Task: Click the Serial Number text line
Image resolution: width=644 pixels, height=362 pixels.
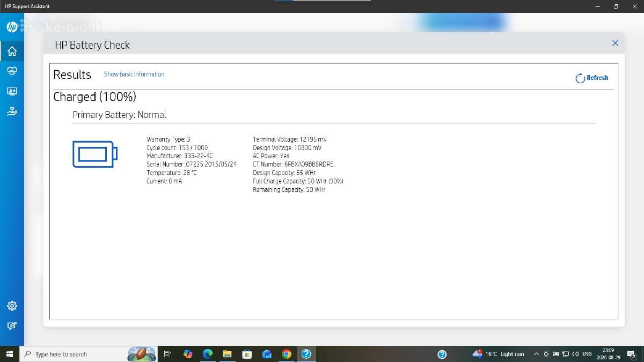Action: point(192,164)
